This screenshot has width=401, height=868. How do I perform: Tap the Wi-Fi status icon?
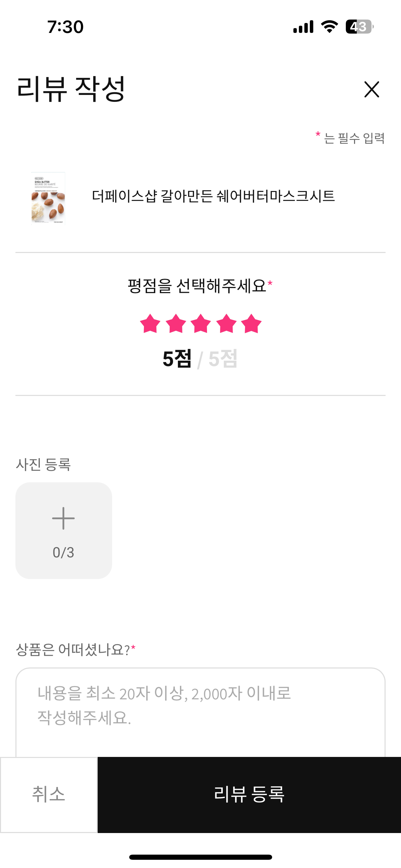(x=329, y=27)
